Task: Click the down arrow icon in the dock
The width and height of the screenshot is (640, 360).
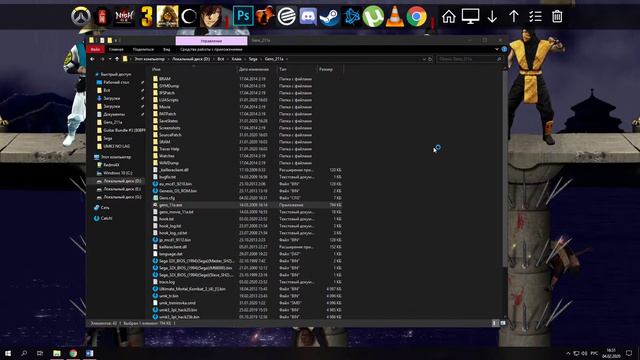Action: 492,17
